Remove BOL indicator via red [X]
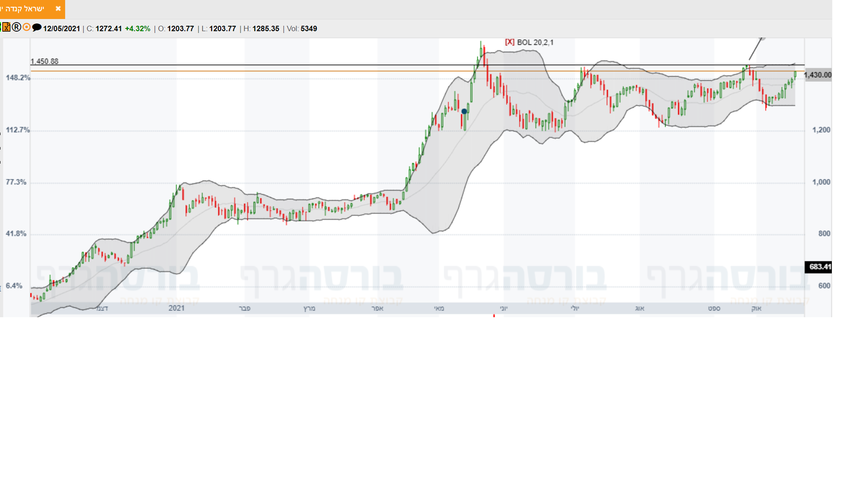Viewport: 868px width, 488px height. pos(509,42)
